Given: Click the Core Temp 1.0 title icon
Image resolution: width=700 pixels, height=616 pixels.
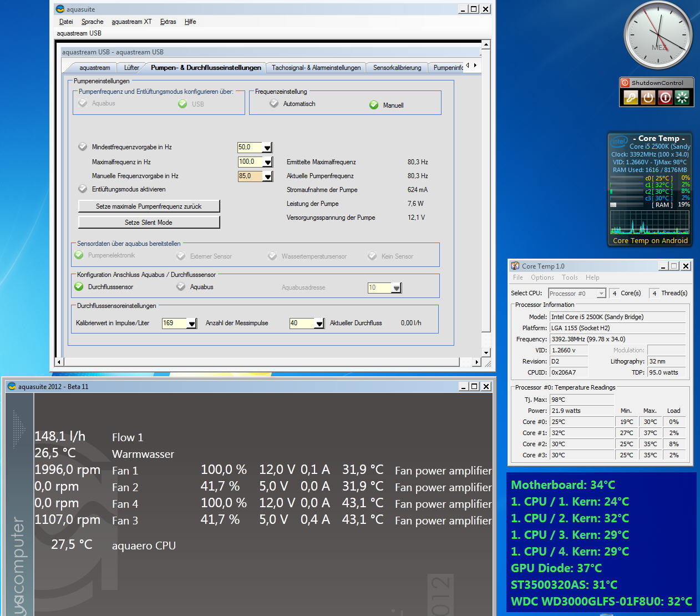Looking at the screenshot, I should tap(515, 266).
